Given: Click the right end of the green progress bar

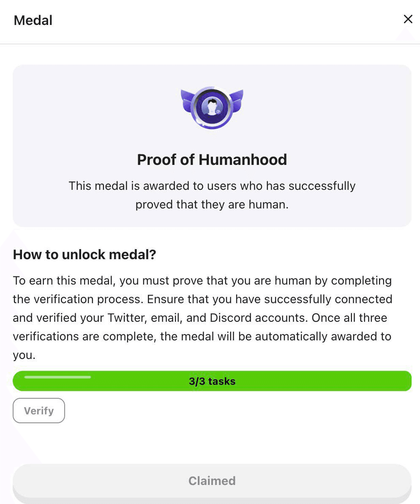Looking at the screenshot, I should (405, 381).
